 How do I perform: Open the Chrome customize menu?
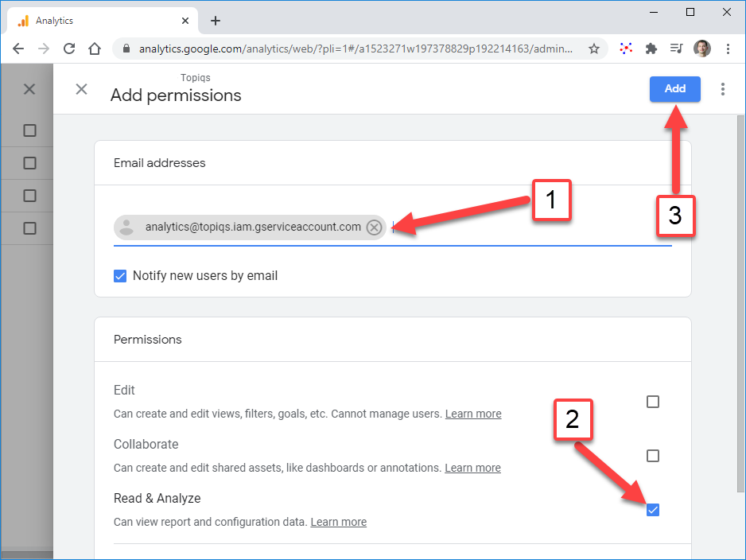point(728,49)
